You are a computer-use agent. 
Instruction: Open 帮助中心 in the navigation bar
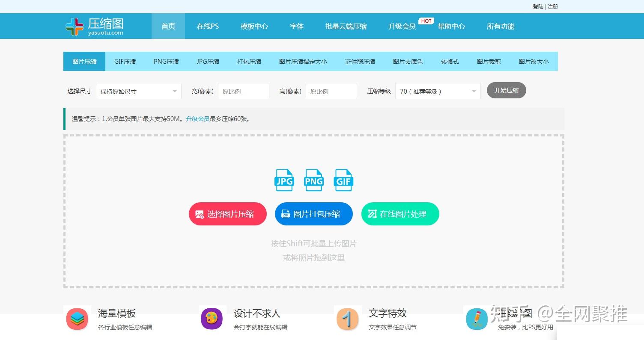451,26
